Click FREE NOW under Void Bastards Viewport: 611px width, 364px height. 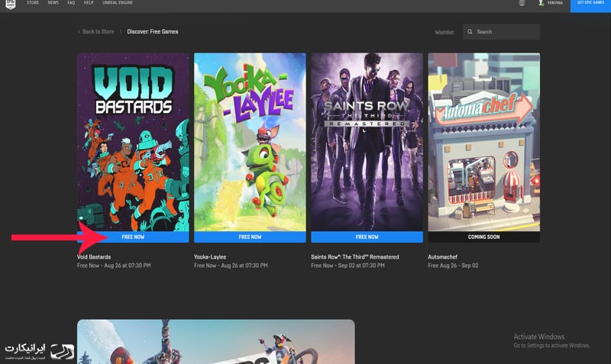click(133, 237)
